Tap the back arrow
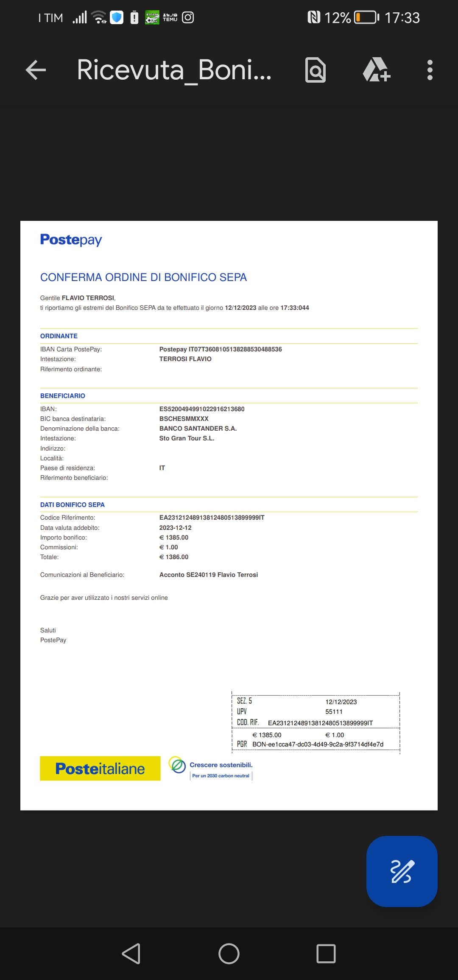Screen dimensions: 458x980 [36, 70]
